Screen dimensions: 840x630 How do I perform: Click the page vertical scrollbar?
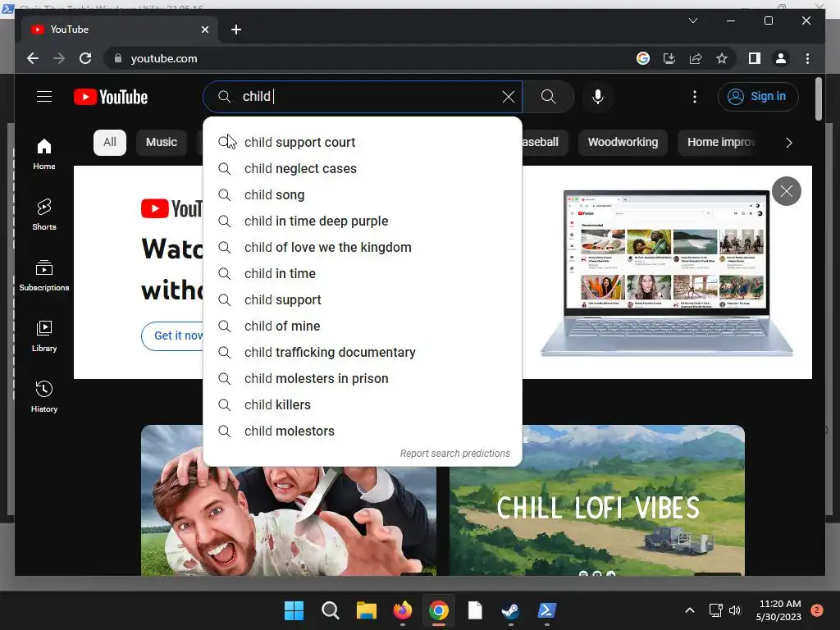pyautogui.click(x=818, y=99)
